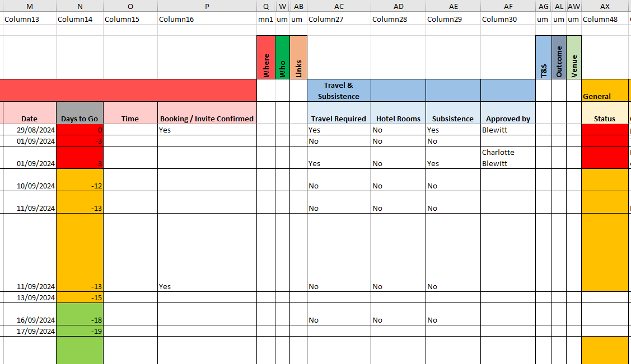Click the blue T&S header cell

coord(544,57)
